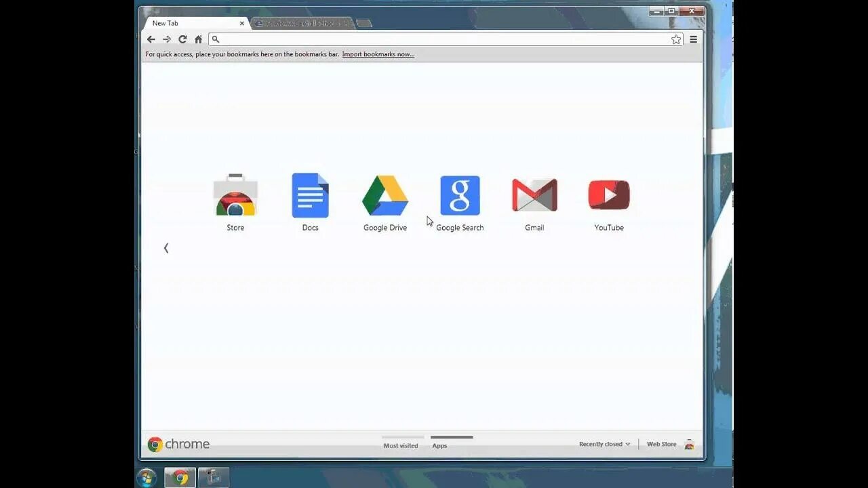Screen dimensions: 868x488
Task: Maximize the Chrome window
Action: tap(671, 12)
